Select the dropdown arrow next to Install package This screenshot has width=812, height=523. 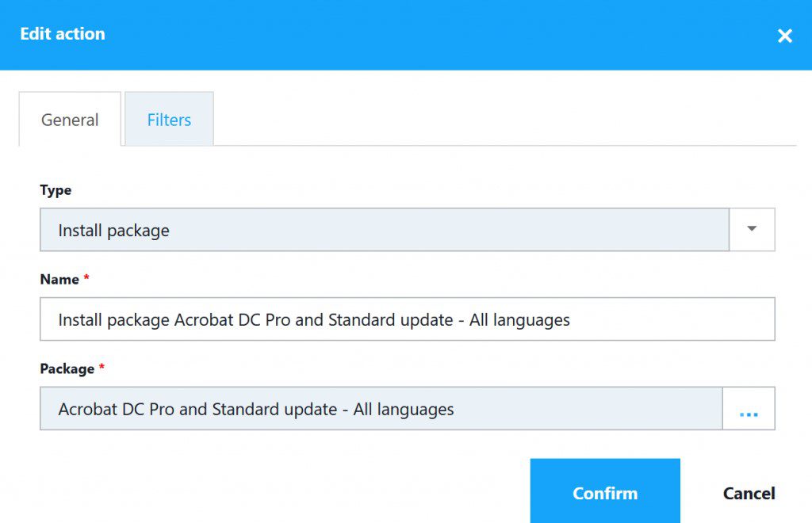click(x=750, y=229)
